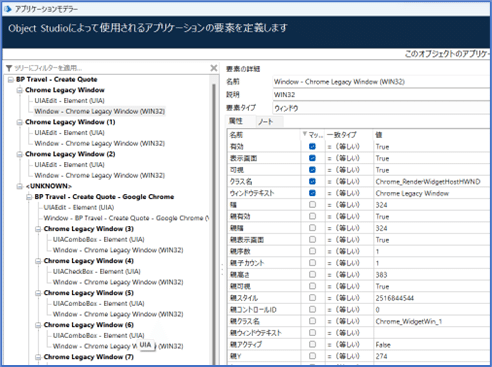Click the マッチ column header
This screenshot has height=367, width=492.
pyautogui.click(x=313, y=135)
